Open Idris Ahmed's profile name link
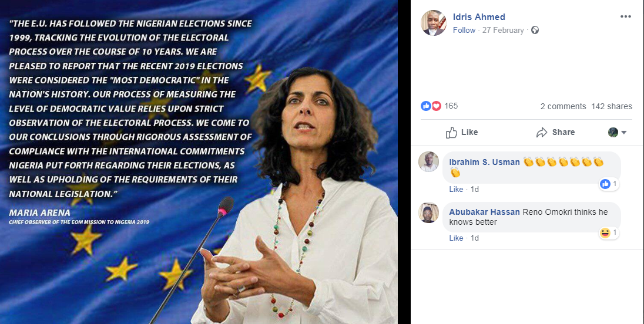The width and height of the screenshot is (644, 324). click(x=479, y=17)
